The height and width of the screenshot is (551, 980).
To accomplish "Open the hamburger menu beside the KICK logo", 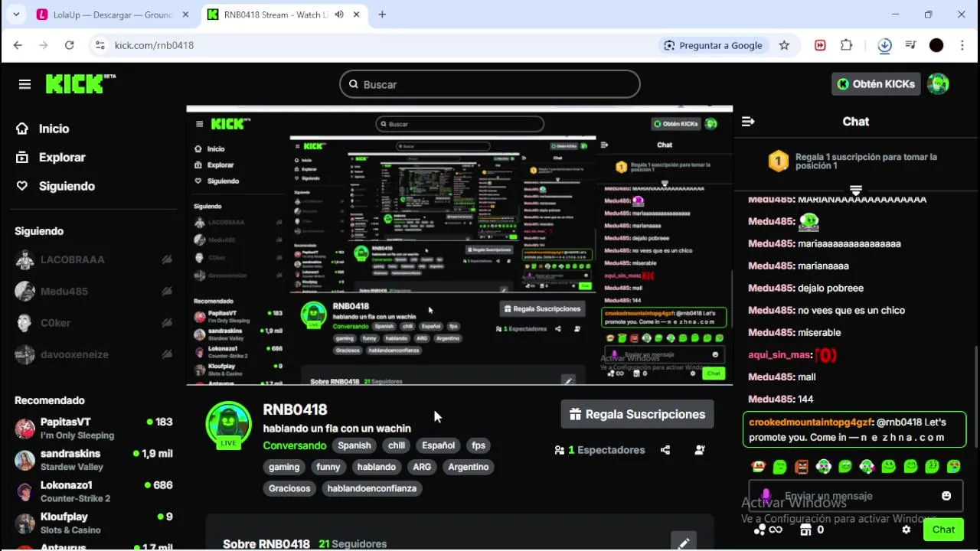I will tap(24, 84).
